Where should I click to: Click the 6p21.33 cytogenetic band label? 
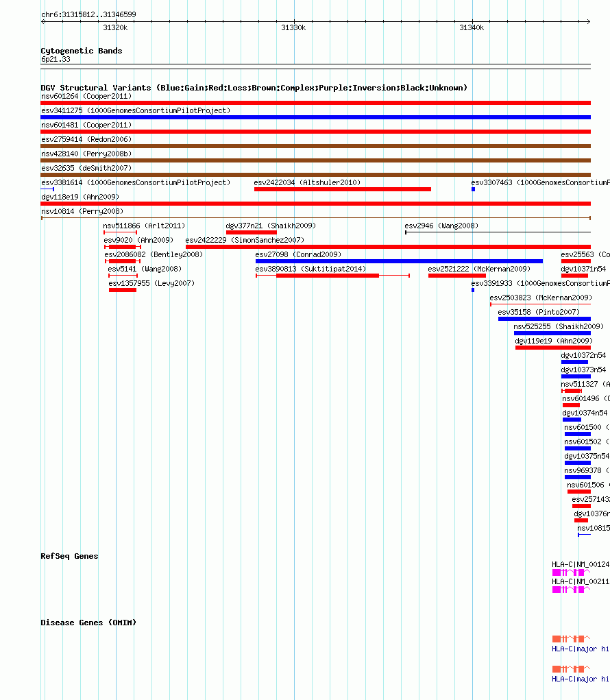[56, 60]
